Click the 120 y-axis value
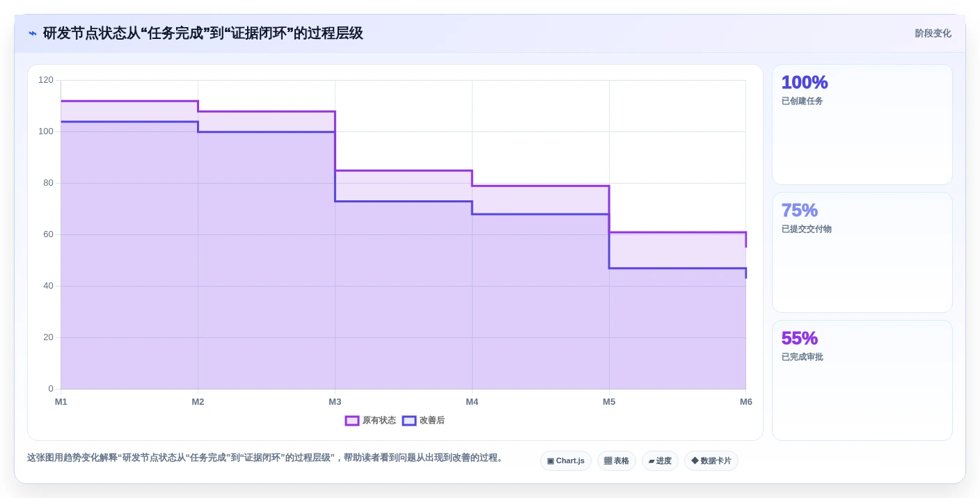980x498 pixels. click(46, 80)
